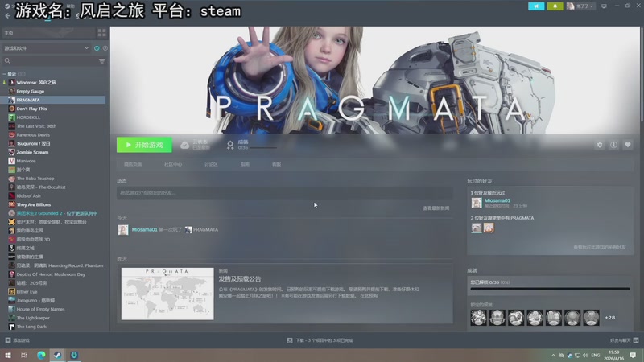Click the library search field
Image resolution: width=644 pixels, height=362 pixels.
[x=50, y=61]
